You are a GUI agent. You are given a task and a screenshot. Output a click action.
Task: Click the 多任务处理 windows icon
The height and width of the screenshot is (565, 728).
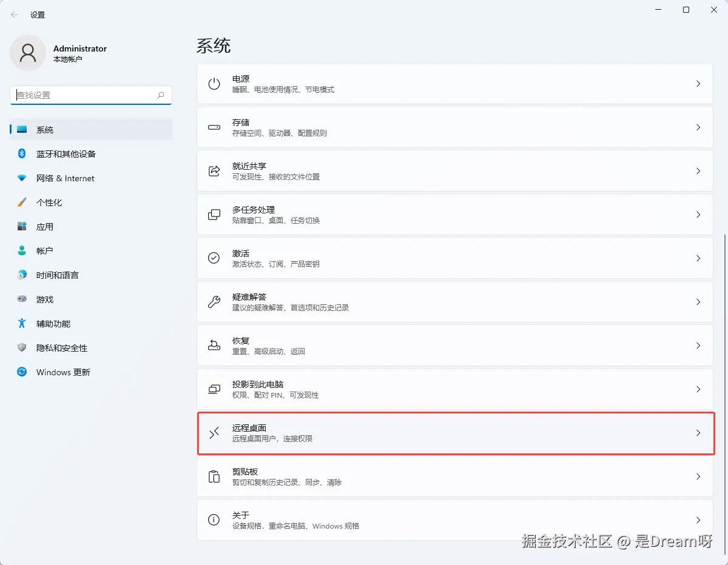(x=214, y=215)
